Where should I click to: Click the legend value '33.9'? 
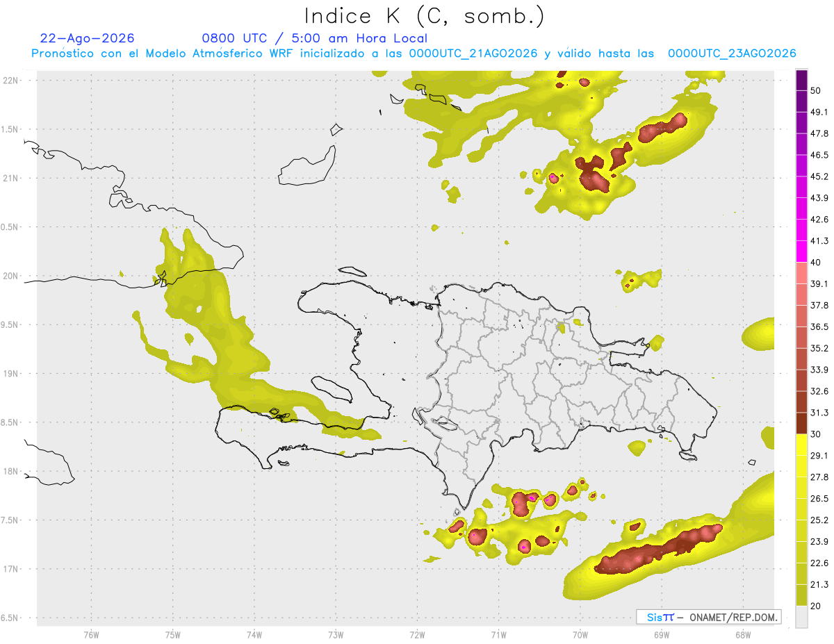(x=820, y=370)
